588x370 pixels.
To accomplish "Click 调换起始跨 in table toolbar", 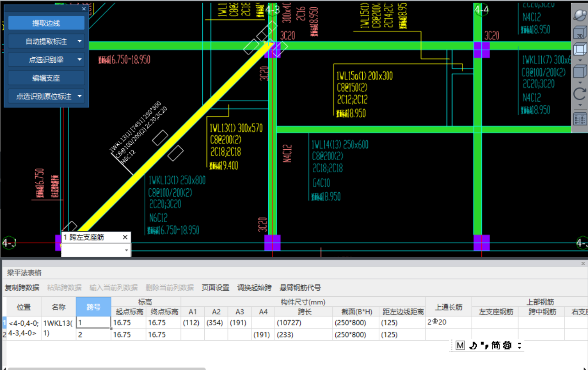I will [255, 288].
